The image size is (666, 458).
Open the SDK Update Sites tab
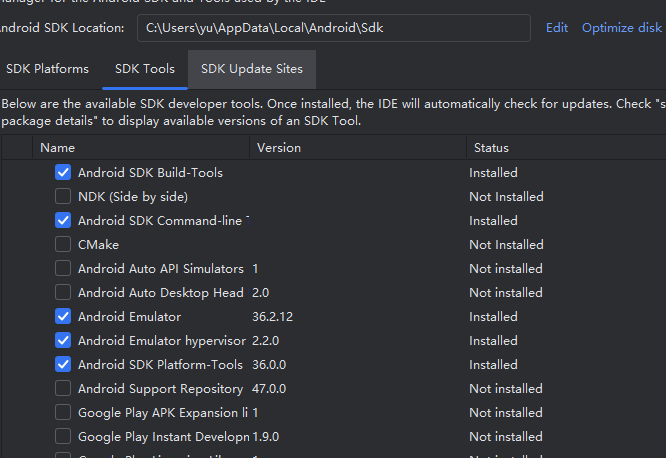252,69
